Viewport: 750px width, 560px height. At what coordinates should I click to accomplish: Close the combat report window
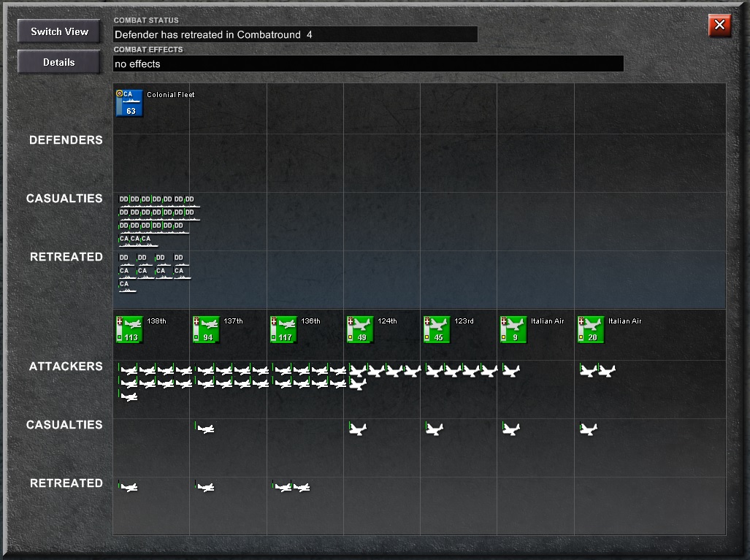tap(719, 25)
